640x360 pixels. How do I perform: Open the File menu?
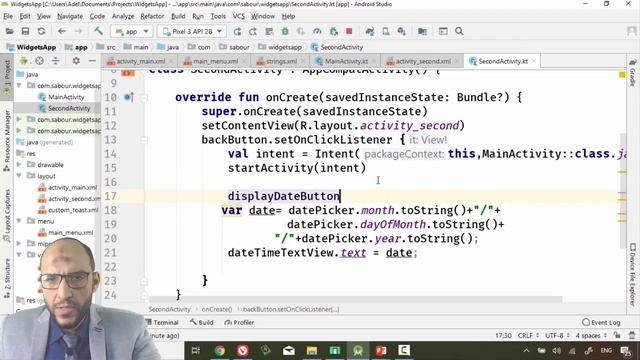8,16
